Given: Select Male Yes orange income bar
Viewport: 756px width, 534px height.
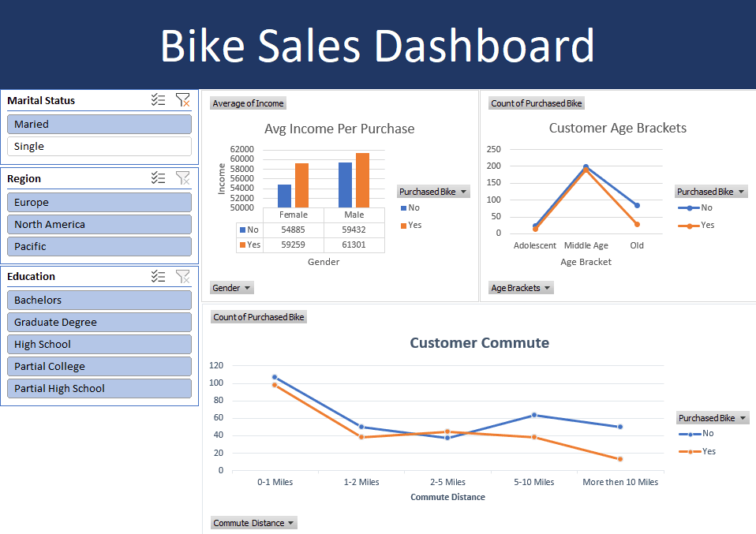Looking at the screenshot, I should click(362, 181).
